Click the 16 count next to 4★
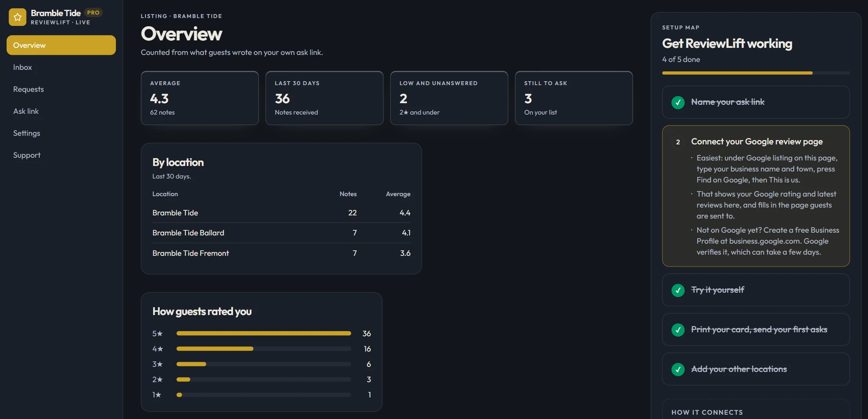The image size is (868, 419). tap(367, 349)
